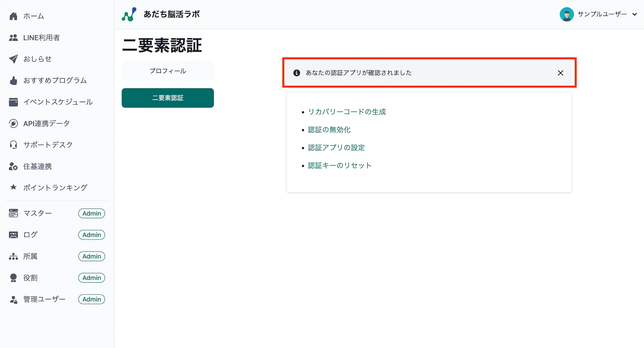Image resolution: width=644 pixels, height=348 pixels.
Task: Click the リカバリーコードの生成 link
Action: pos(347,112)
